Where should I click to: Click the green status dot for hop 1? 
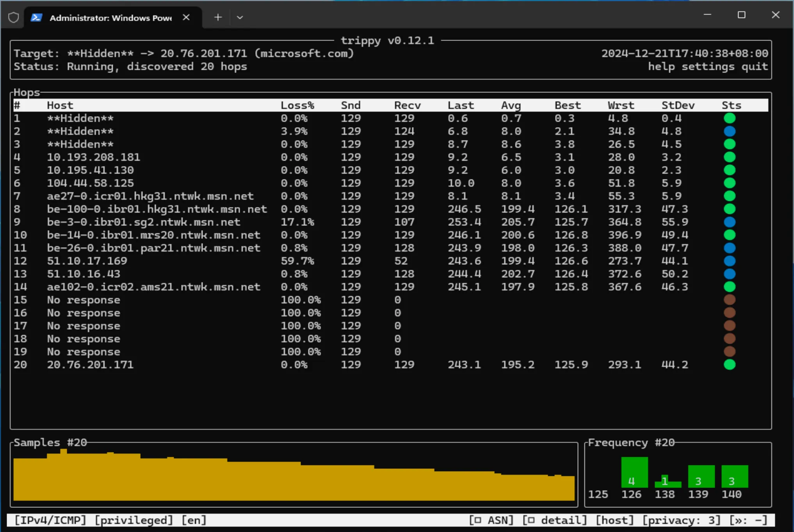(729, 118)
